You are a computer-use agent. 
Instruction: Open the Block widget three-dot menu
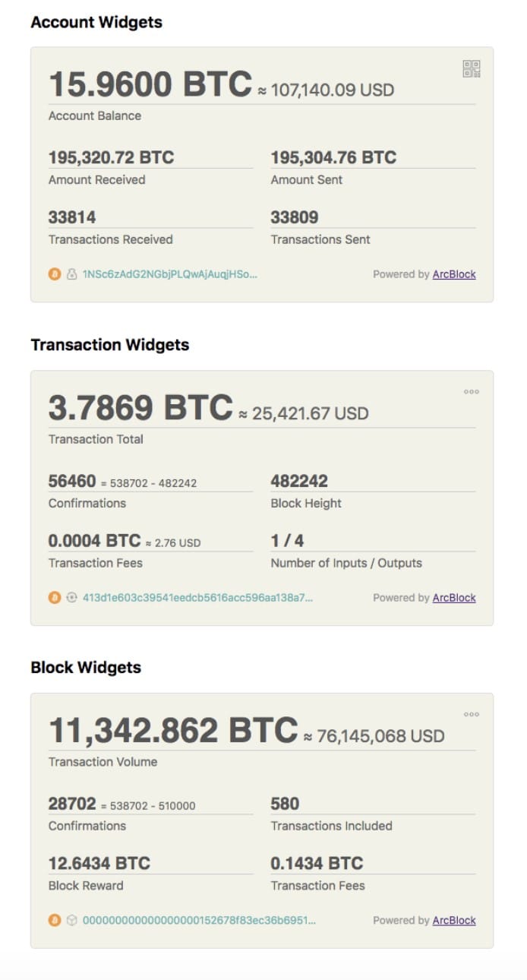[472, 715]
